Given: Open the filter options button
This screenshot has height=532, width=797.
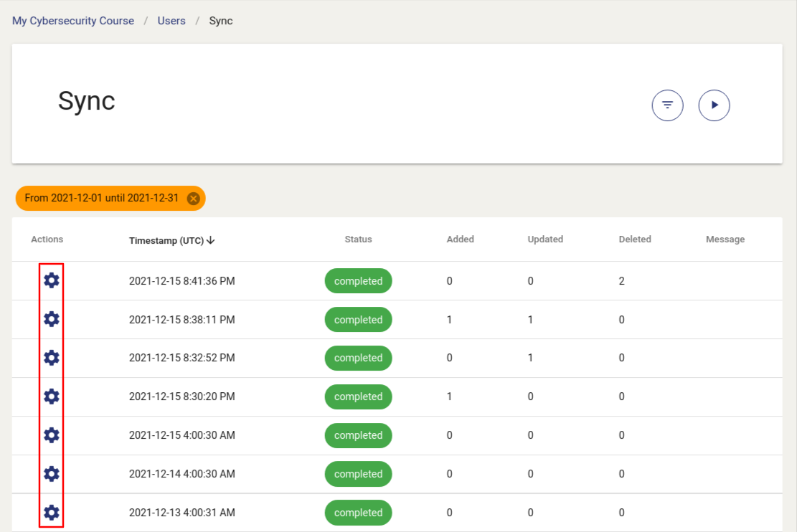Looking at the screenshot, I should 667,105.
